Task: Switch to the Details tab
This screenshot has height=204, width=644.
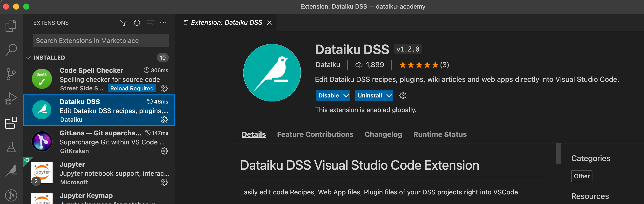Action: (x=254, y=134)
